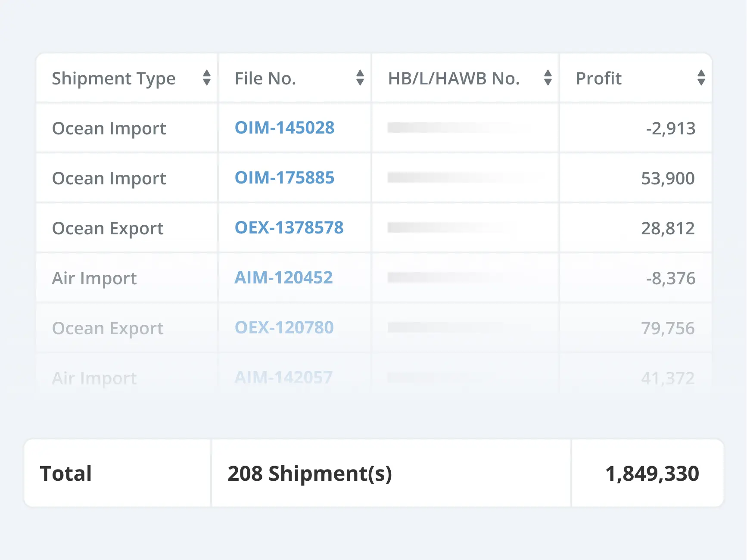Click the Profit header label
This screenshot has width=747, height=560.
(x=598, y=78)
